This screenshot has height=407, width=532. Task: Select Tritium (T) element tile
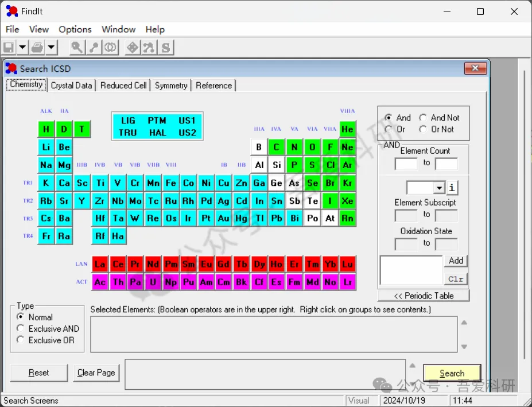[81, 129]
